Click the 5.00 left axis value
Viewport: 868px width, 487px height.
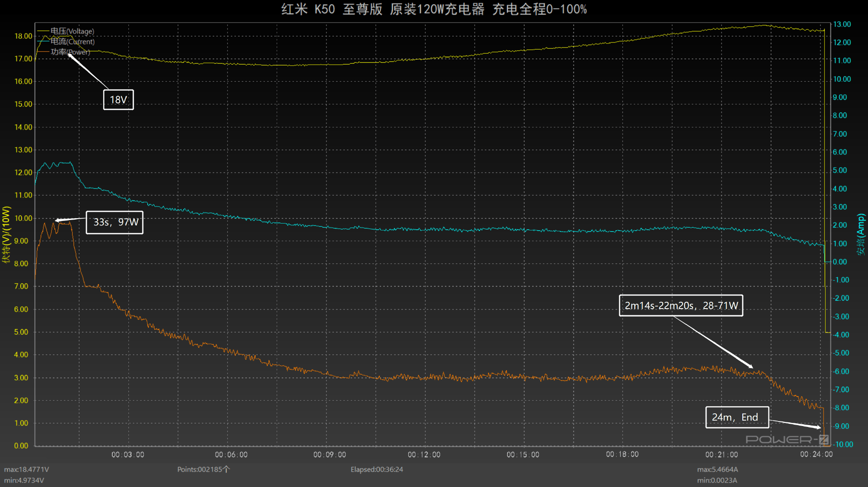pyautogui.click(x=21, y=332)
